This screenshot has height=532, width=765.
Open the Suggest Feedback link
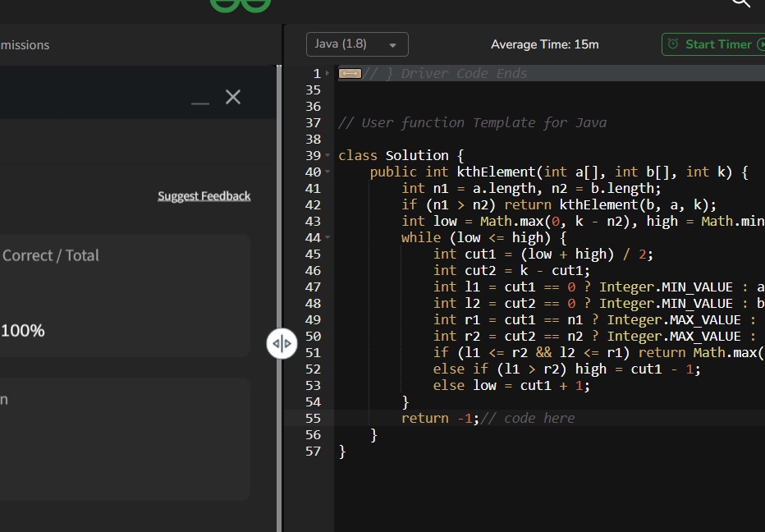coord(204,196)
